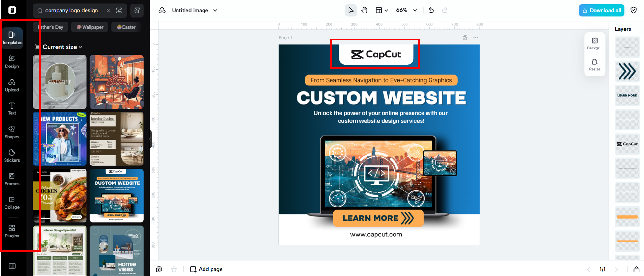
Task: Redo the last undone action
Action: pos(445,10)
